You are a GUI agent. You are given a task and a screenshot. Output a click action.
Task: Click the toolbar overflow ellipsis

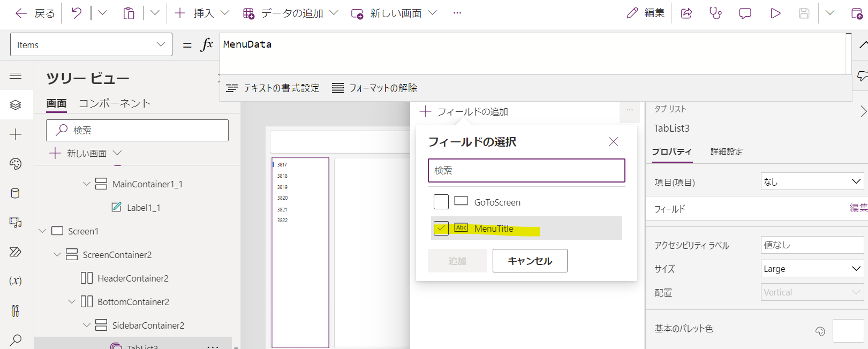click(457, 13)
